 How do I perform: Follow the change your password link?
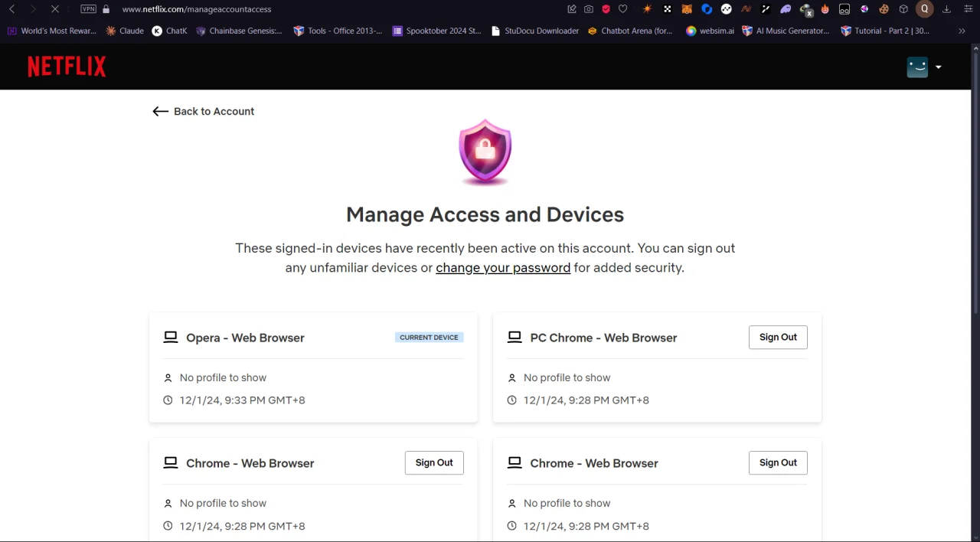pos(503,268)
